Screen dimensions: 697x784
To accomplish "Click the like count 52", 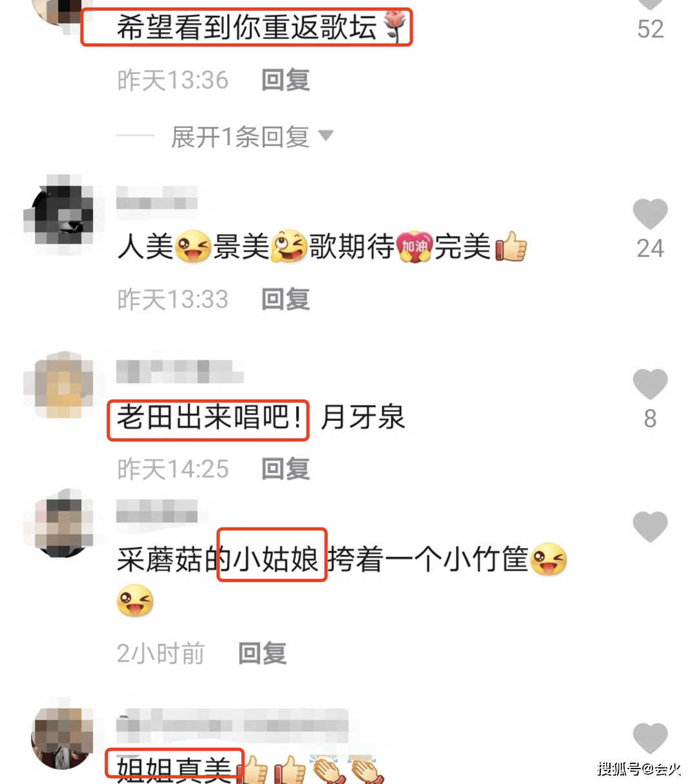I will [x=650, y=28].
